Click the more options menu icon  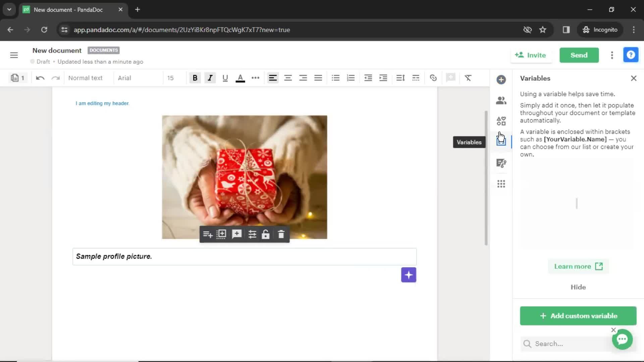[612, 55]
